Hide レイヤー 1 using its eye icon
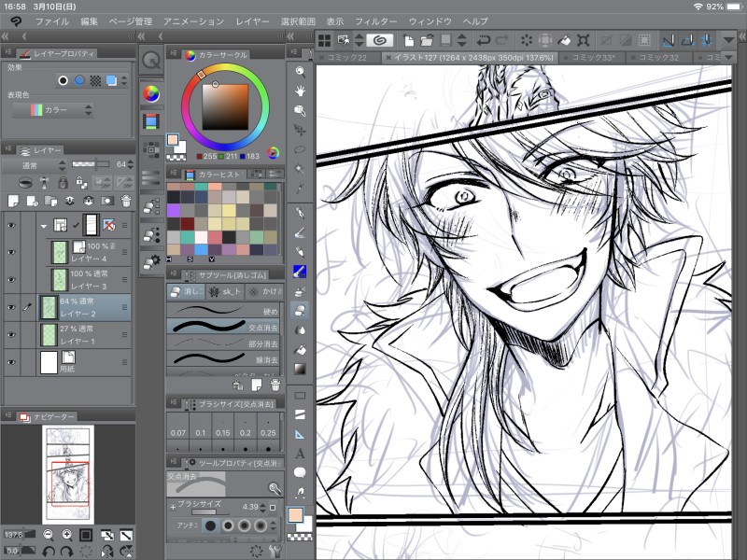Image resolution: width=747 pixels, height=560 pixels. pyautogui.click(x=11, y=334)
